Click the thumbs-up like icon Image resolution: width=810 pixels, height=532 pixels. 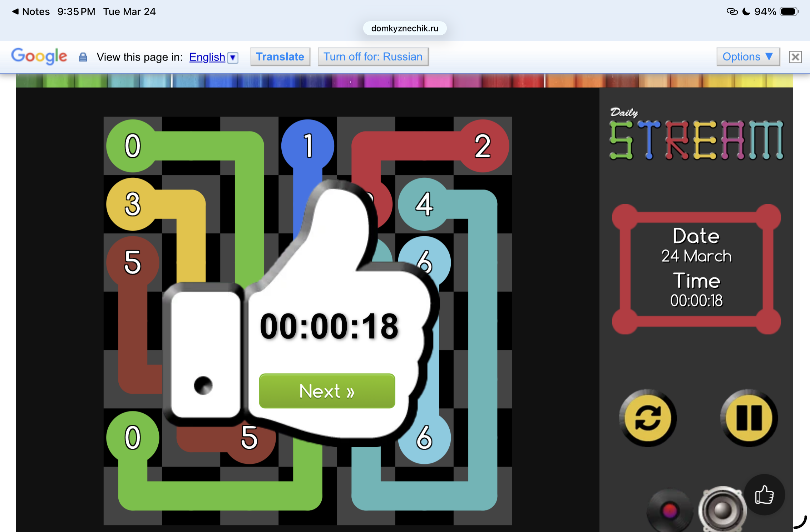point(764,495)
